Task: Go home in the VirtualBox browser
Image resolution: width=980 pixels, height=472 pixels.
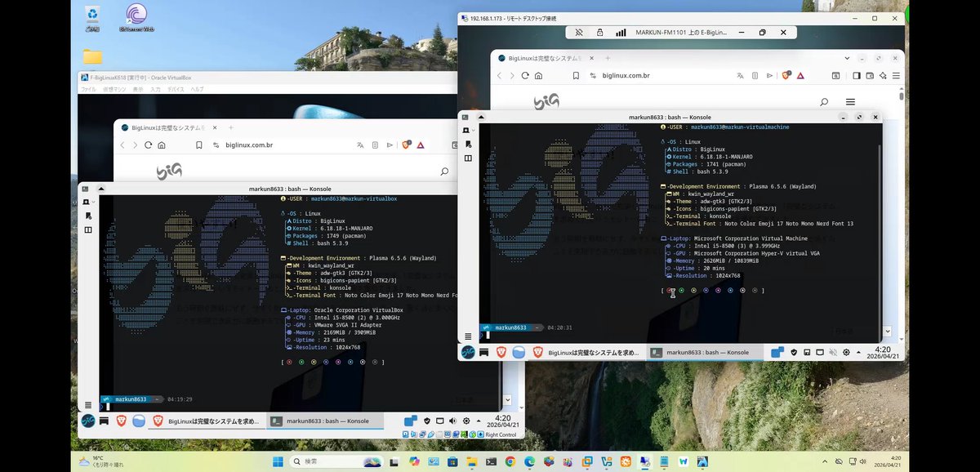Action: 162,145
